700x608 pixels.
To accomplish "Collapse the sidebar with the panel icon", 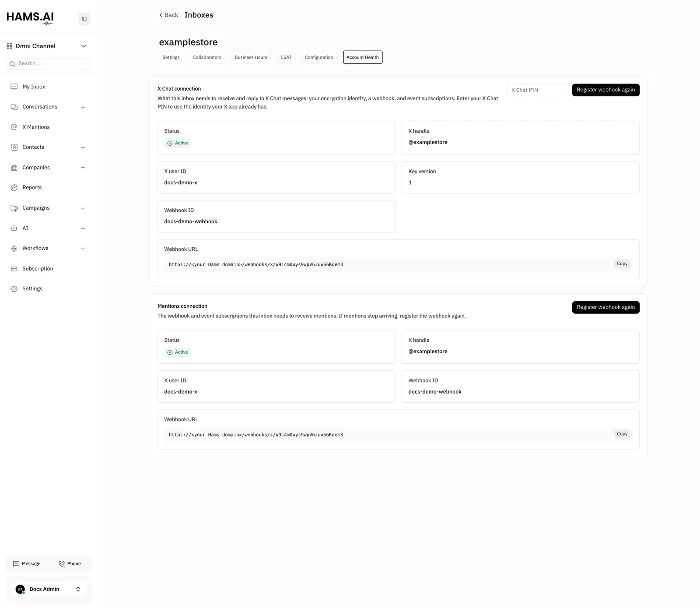I will point(84,19).
